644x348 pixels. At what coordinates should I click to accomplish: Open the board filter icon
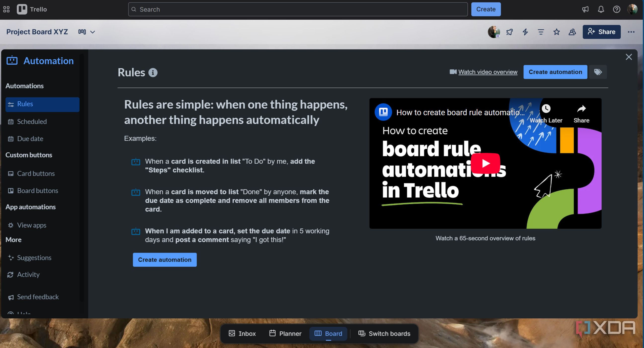point(541,32)
